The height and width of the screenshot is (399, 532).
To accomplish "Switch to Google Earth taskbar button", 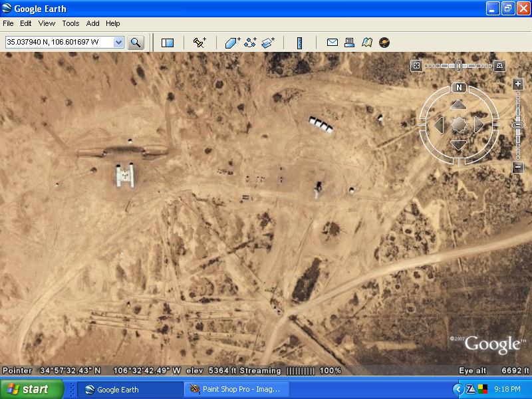I will [130, 390].
